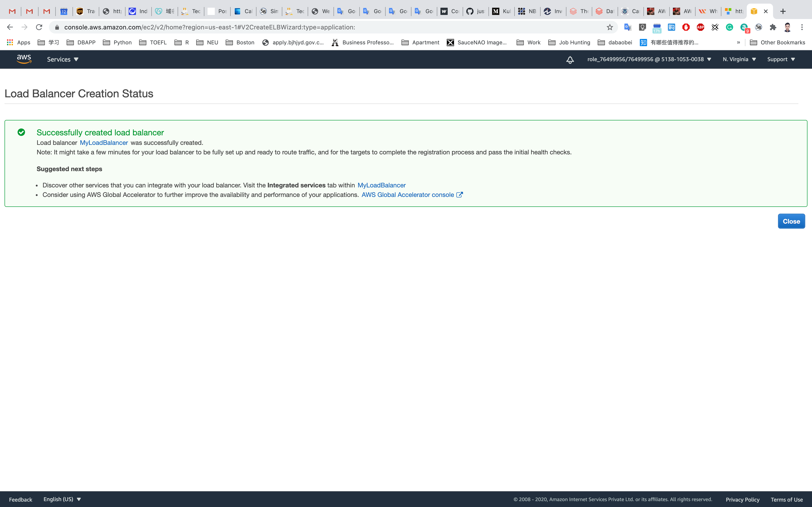812x507 pixels.
Task: Bookmark this page with star icon
Action: click(x=610, y=27)
